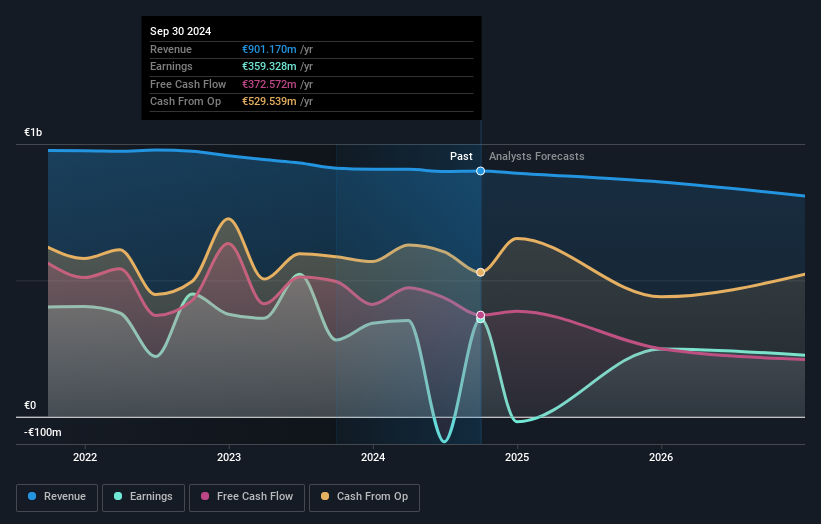Toggle the Free Cash Flow legend button

coord(247,497)
